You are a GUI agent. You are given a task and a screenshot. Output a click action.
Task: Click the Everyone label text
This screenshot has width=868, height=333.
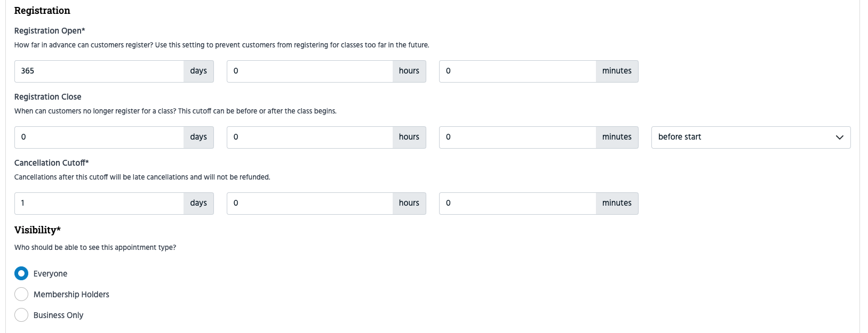click(50, 274)
